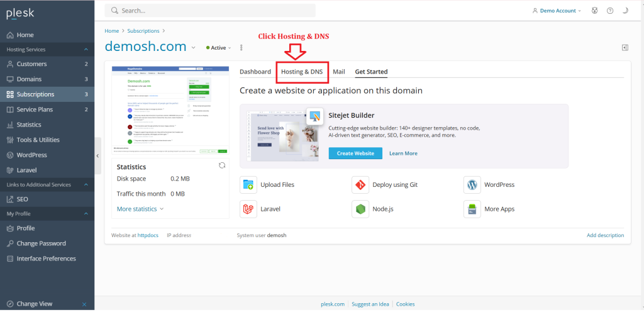Click the WordPress sidebar icon
Image resolution: width=644 pixels, height=312 pixels.
pos(10,155)
